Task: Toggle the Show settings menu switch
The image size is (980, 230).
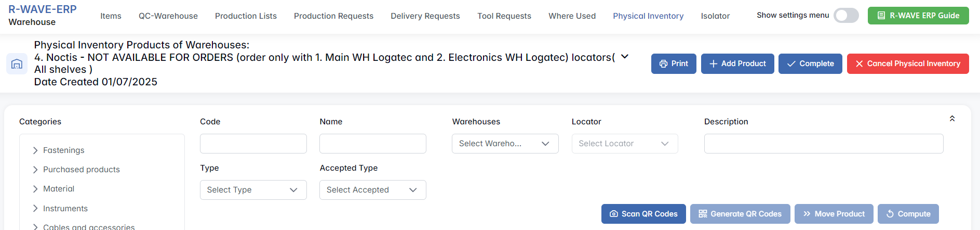Action: (x=845, y=16)
